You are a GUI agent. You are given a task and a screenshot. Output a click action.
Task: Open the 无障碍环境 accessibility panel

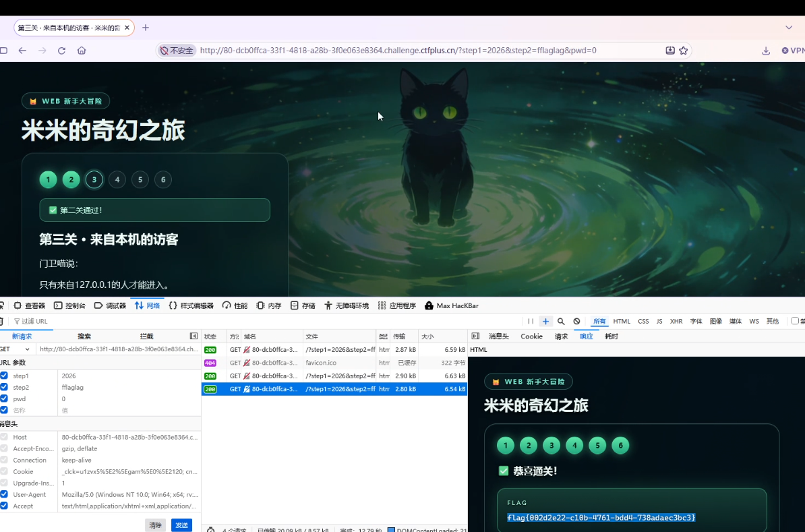click(x=347, y=305)
